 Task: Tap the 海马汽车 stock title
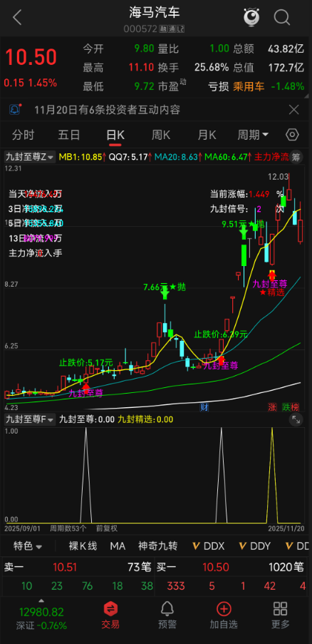click(155, 13)
